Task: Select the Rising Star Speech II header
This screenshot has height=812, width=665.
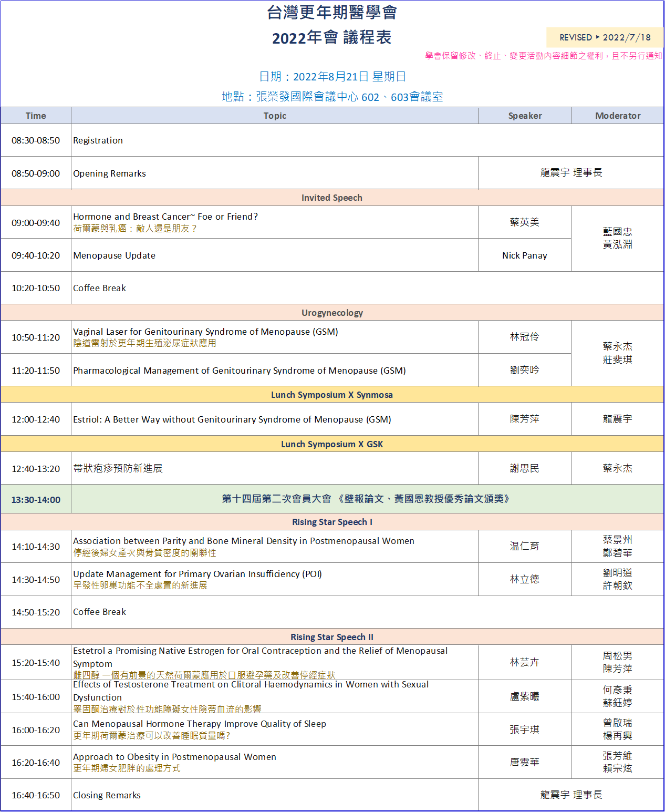Action: tap(332, 637)
